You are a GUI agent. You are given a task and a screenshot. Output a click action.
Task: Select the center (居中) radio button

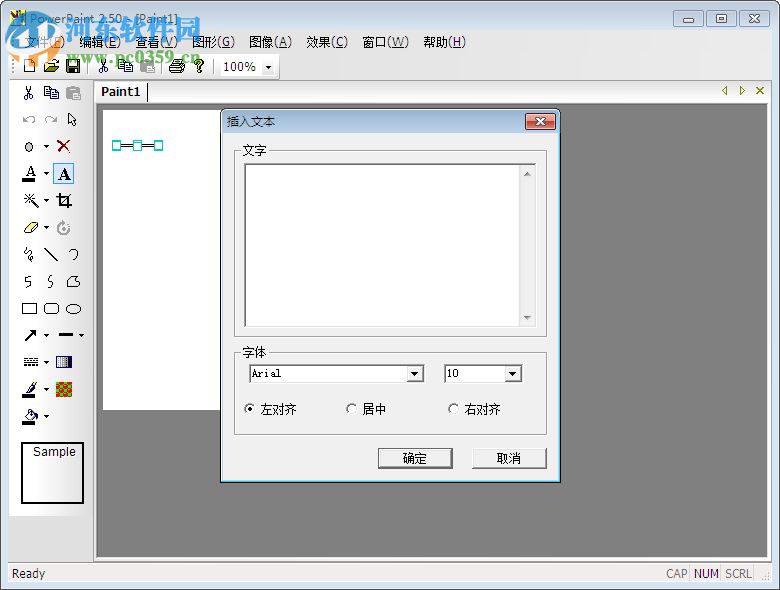tap(351, 409)
